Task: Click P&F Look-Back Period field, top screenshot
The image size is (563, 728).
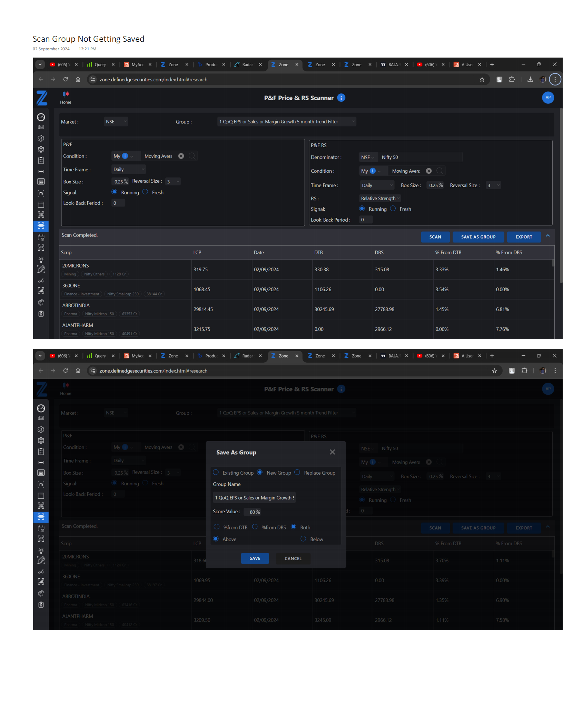Action: (118, 203)
